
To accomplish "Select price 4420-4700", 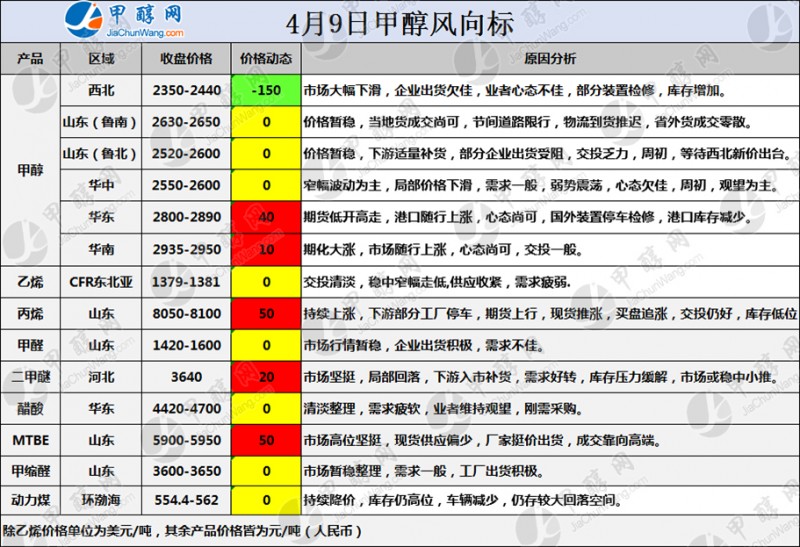I will point(187,409).
